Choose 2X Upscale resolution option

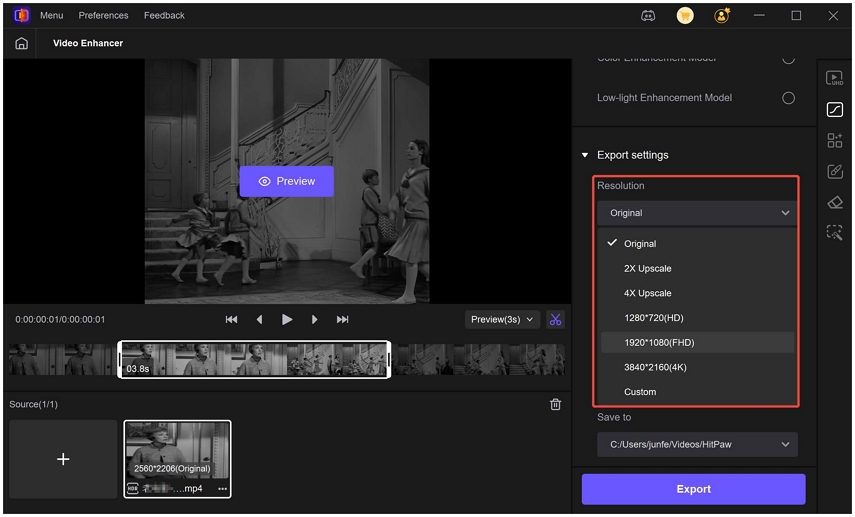pyautogui.click(x=697, y=268)
